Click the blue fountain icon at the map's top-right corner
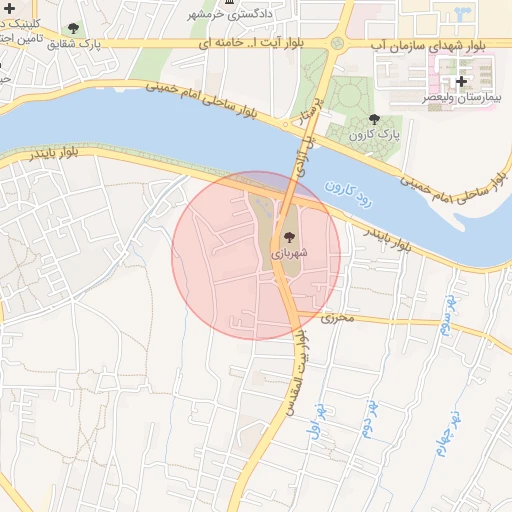Image resolution: width=512 pixels, height=512 pixels. [x=462, y=15]
